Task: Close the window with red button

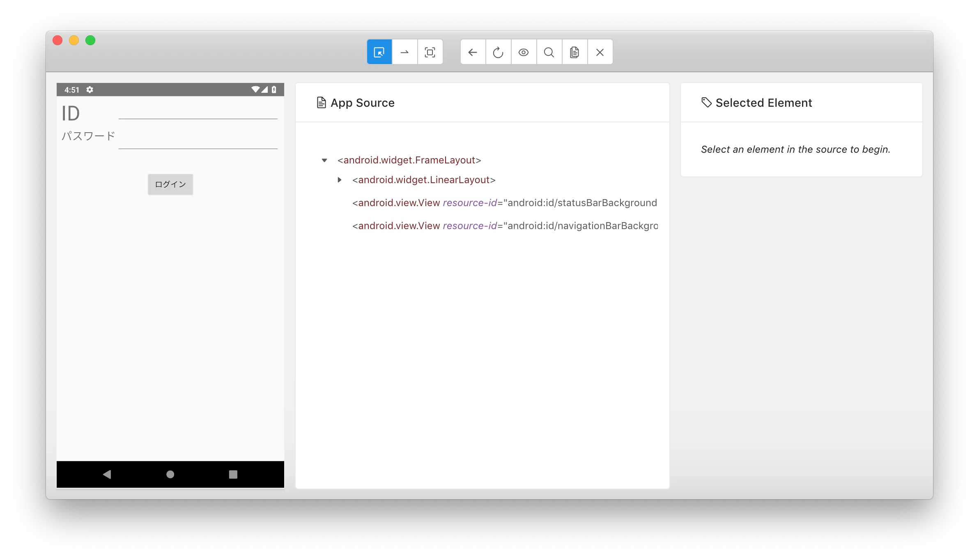Action: (57, 40)
